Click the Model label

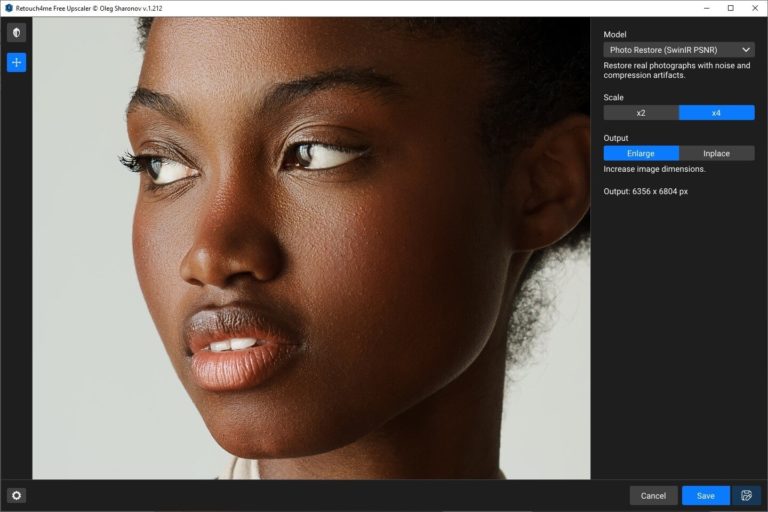615,34
